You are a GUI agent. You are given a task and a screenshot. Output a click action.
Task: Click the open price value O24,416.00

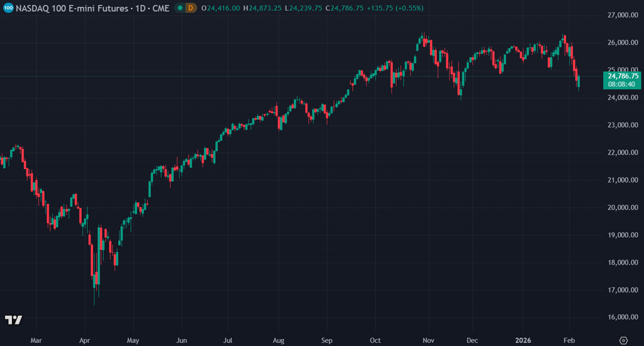(221, 8)
